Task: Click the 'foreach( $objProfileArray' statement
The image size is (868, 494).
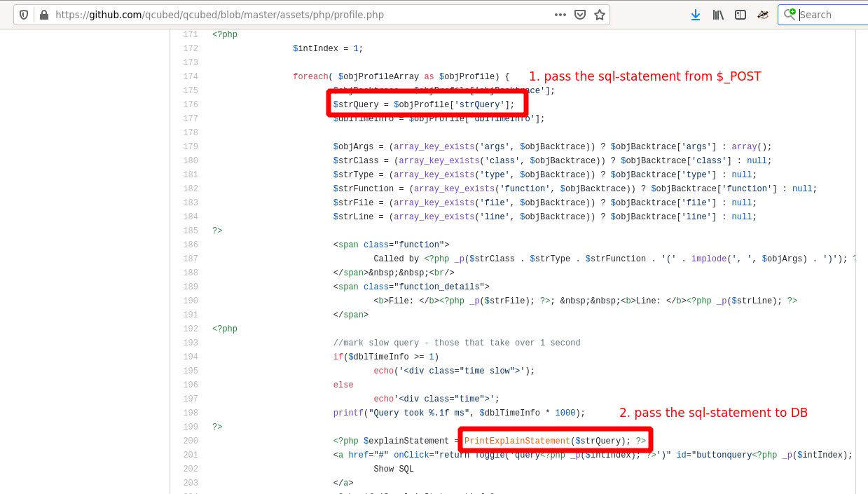Action: pyautogui.click(x=401, y=76)
